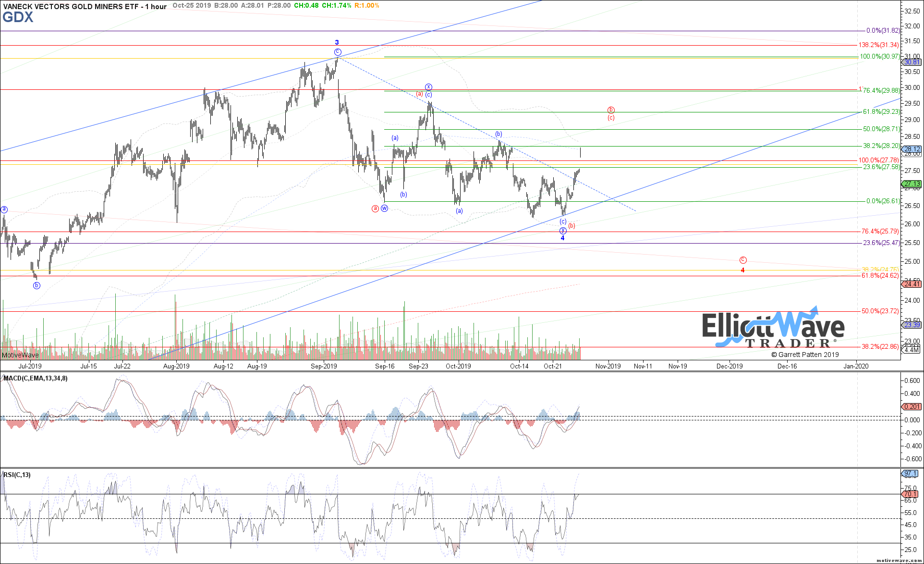Click the Jul-2019 date axis label
The image size is (924, 564).
click(30, 366)
